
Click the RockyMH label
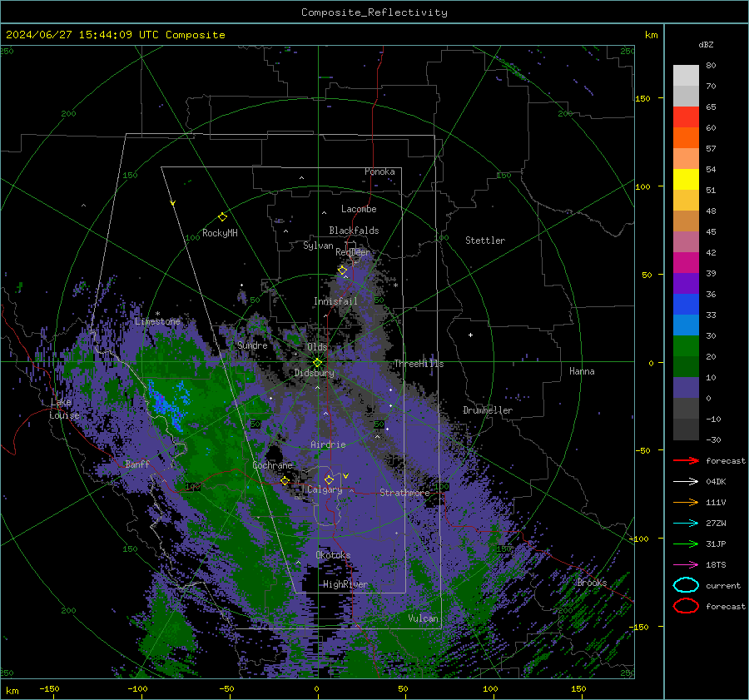click(x=220, y=233)
